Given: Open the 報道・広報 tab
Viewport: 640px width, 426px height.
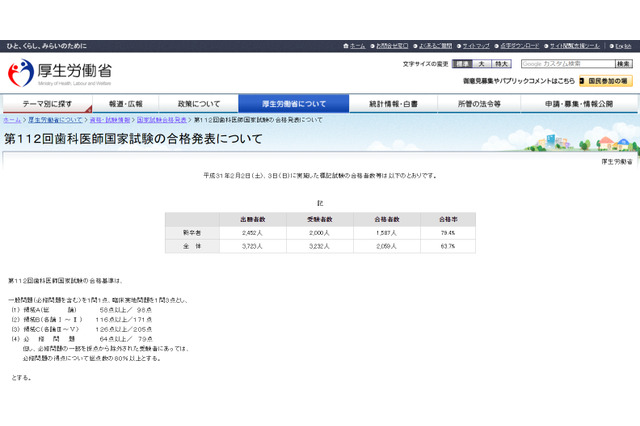Looking at the screenshot, I should click(125, 104).
